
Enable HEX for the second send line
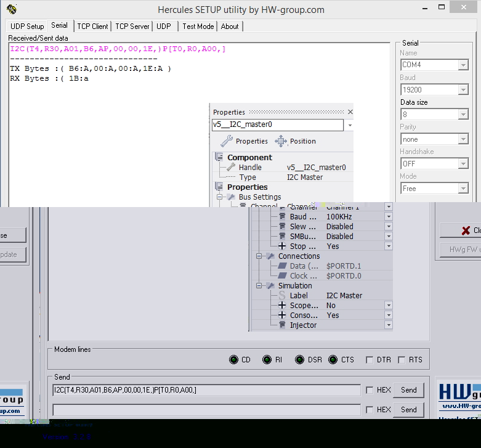tap(370, 410)
